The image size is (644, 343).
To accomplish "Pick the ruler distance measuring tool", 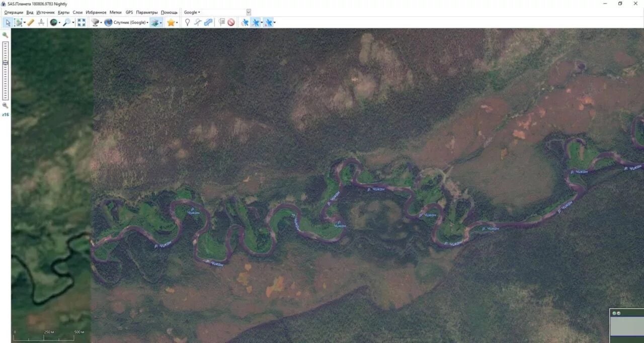I will point(31,22).
